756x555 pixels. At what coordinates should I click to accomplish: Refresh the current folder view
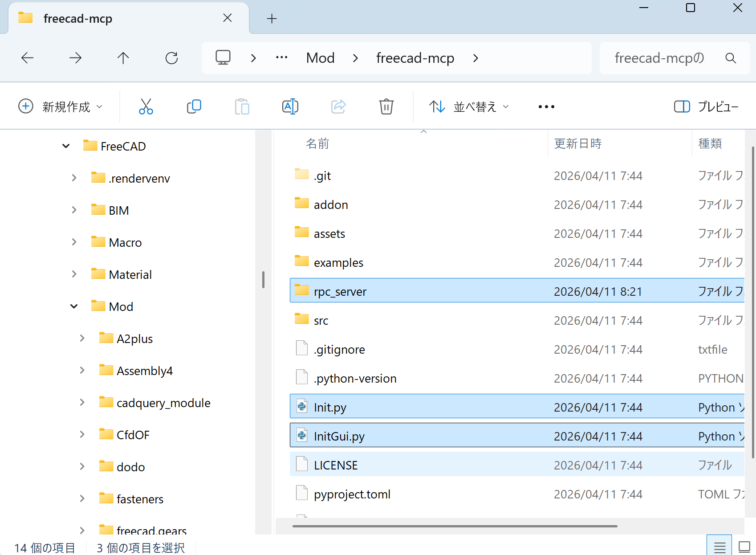tap(171, 58)
